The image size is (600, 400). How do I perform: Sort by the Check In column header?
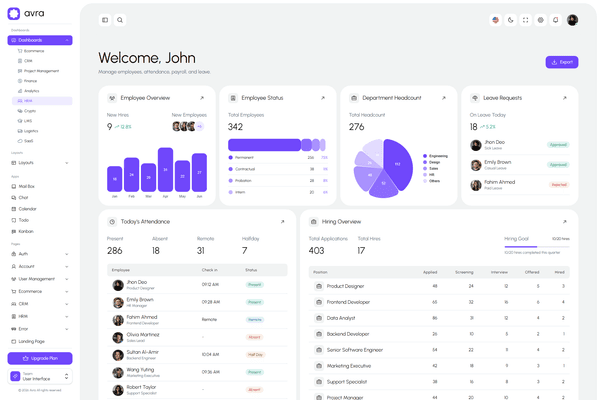[209, 270]
